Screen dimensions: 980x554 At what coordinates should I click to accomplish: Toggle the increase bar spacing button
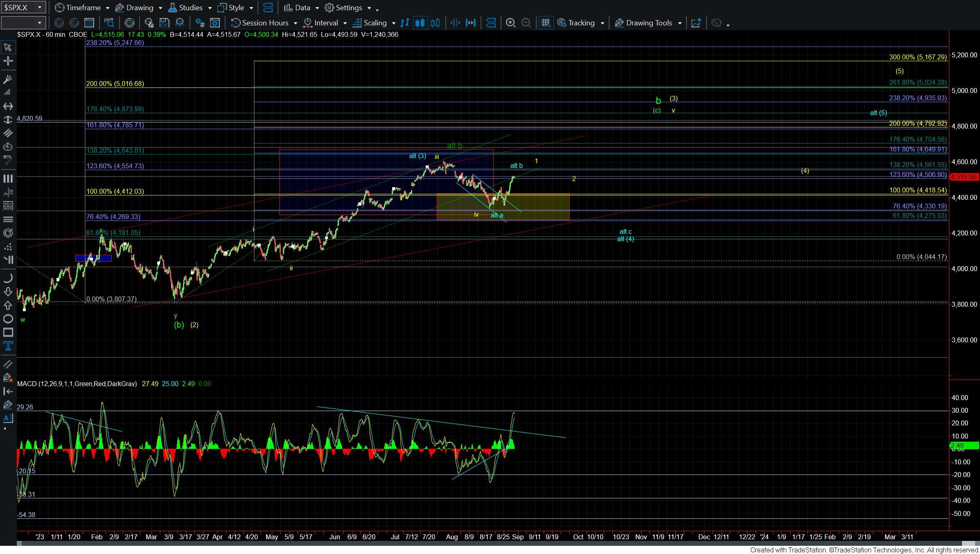pos(471,23)
